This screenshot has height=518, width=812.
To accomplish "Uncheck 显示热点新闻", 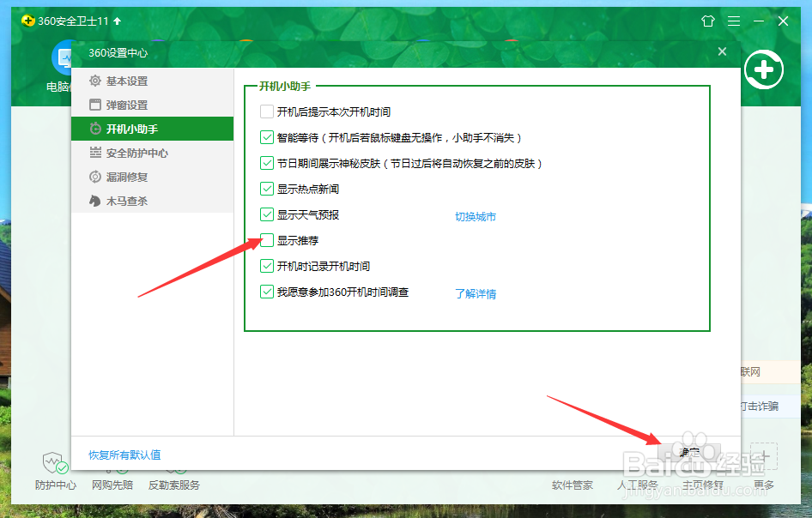I will click(267, 189).
